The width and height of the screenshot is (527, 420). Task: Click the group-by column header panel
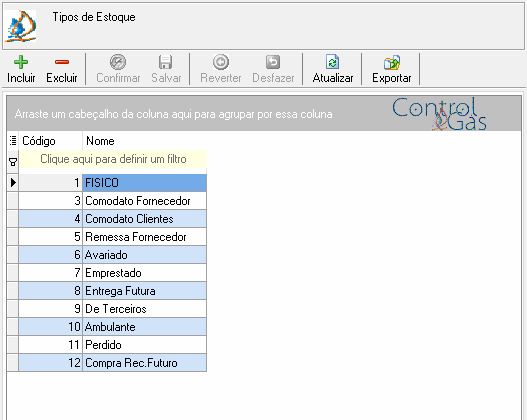264,114
